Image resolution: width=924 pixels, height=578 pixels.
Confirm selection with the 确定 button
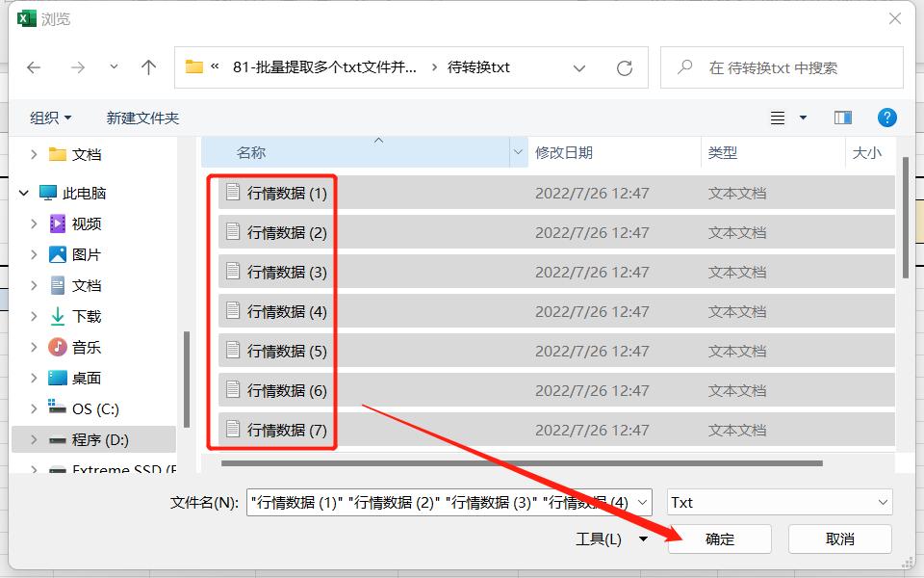[x=719, y=539]
